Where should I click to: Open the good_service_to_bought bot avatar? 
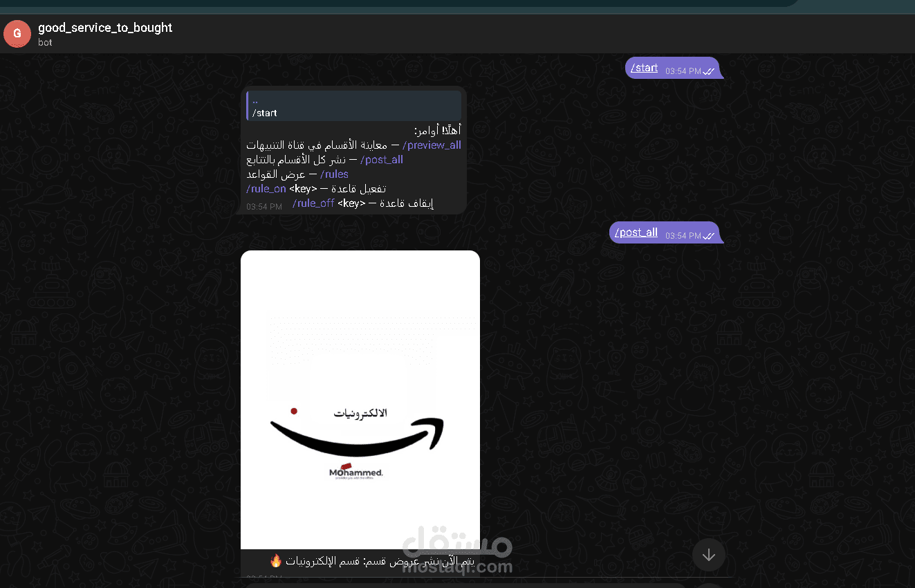click(x=17, y=34)
